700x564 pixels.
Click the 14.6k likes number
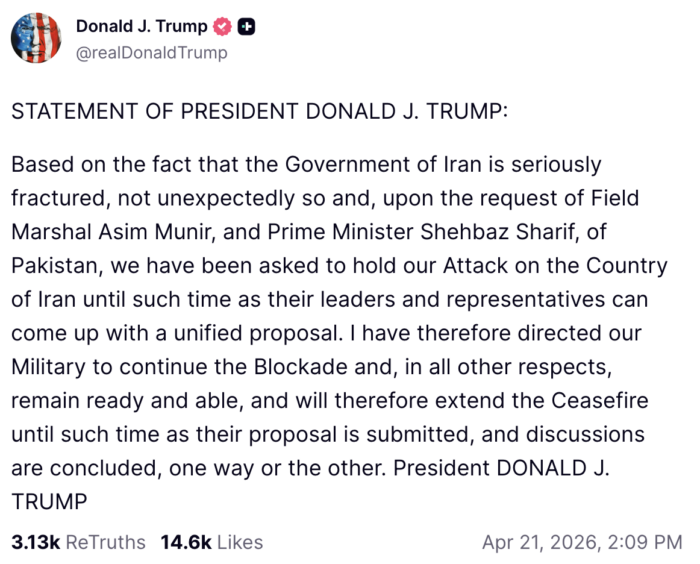coord(184,542)
